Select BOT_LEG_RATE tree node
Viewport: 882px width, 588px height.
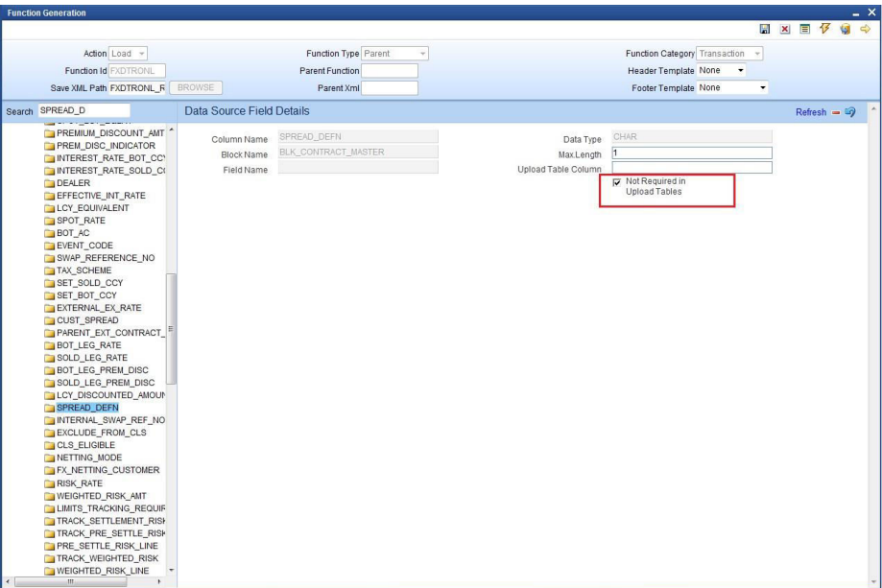89,345
